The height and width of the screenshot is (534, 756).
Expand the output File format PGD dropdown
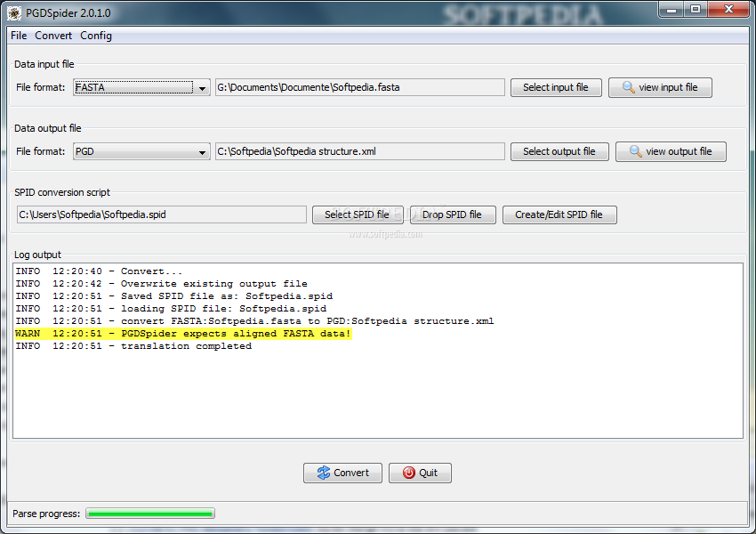tap(141, 151)
